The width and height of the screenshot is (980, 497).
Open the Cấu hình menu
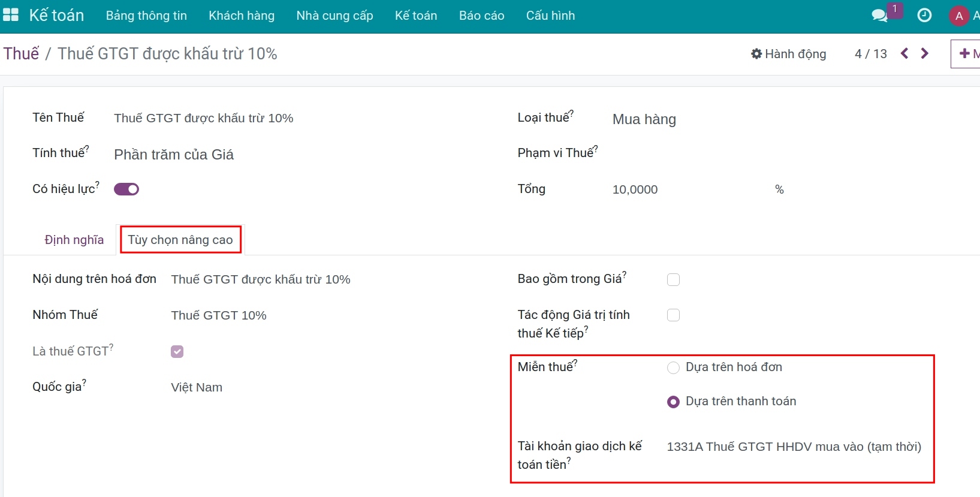(550, 16)
